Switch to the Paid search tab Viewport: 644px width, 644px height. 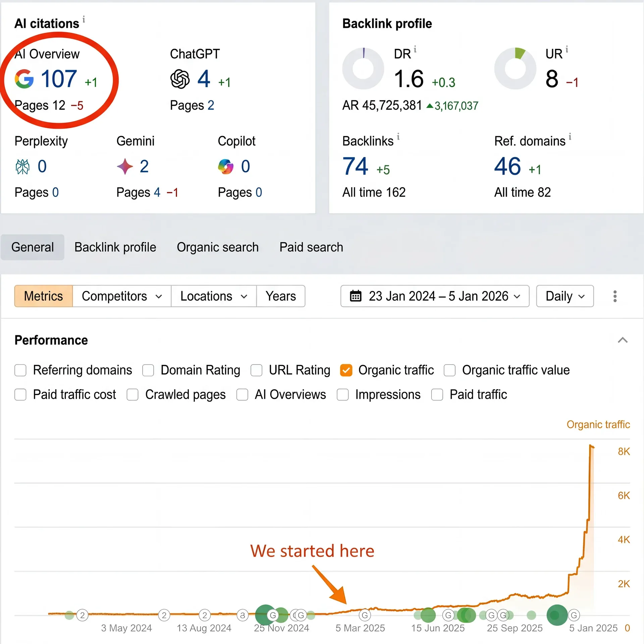[311, 247]
